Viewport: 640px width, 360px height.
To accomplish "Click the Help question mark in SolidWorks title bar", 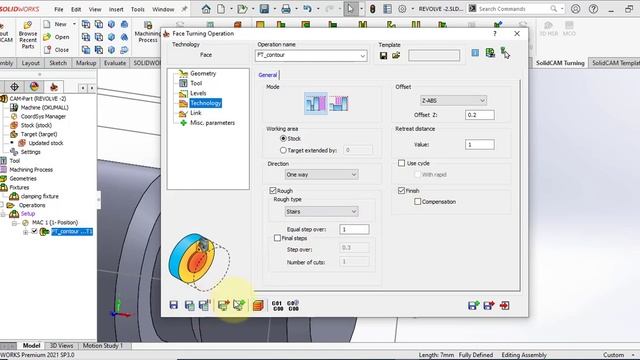I will (x=593, y=9).
